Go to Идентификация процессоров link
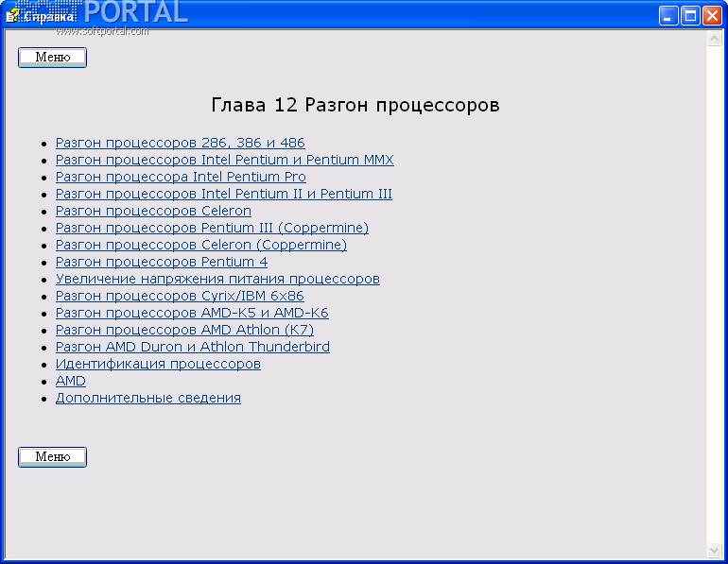Screen dimensions: 728x564 pos(158,364)
